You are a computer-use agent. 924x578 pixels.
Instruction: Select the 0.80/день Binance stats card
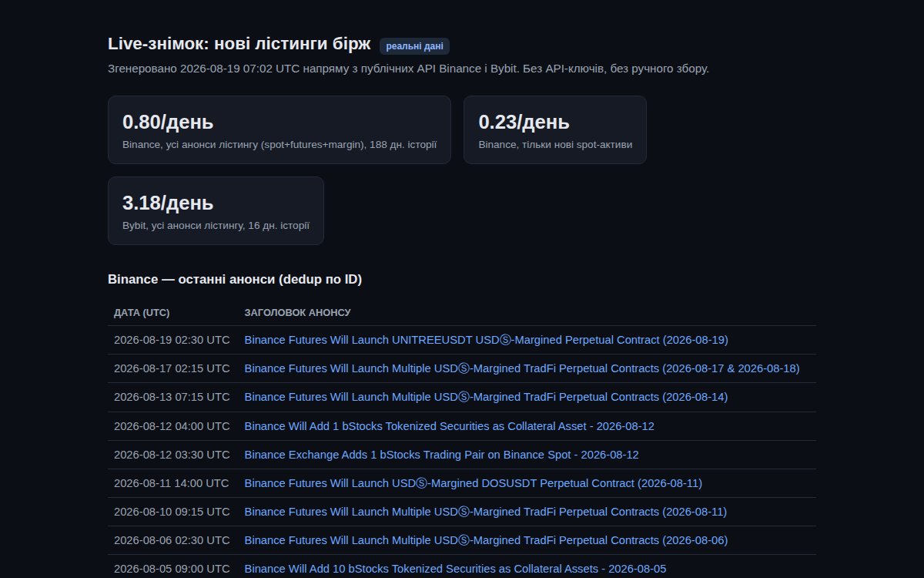[x=279, y=129]
